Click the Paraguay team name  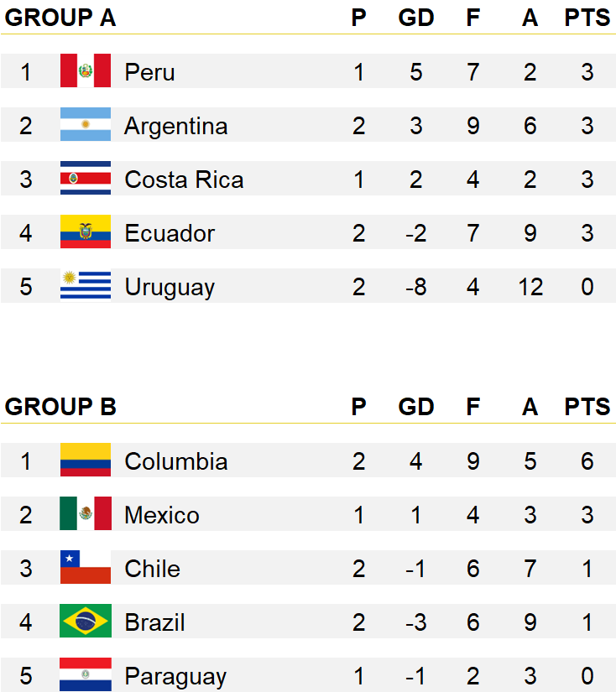click(175, 677)
